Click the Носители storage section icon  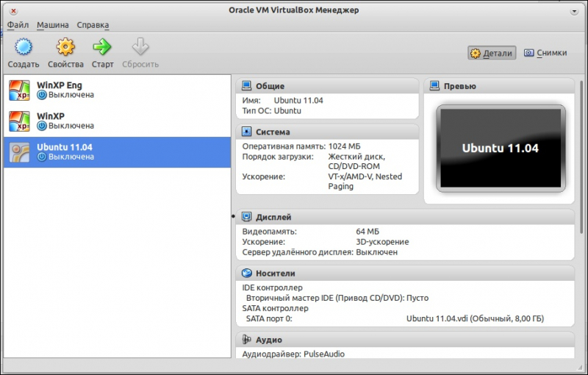tap(246, 273)
